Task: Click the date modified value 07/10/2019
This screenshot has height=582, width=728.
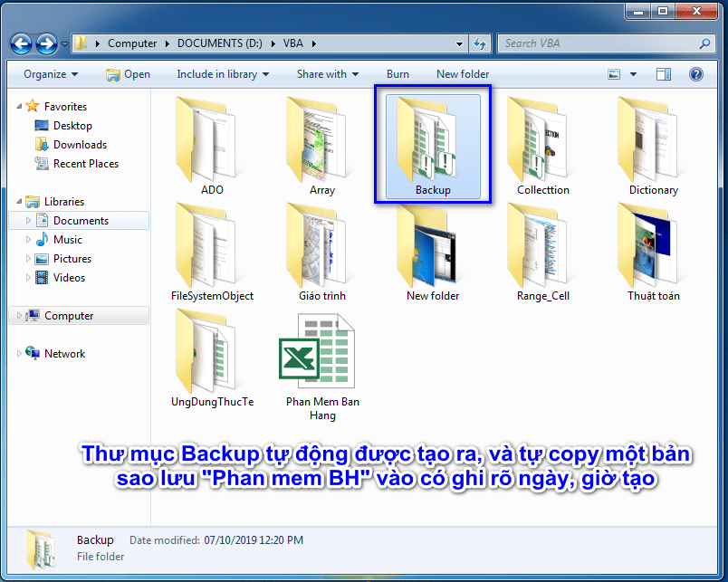Action: (x=254, y=540)
